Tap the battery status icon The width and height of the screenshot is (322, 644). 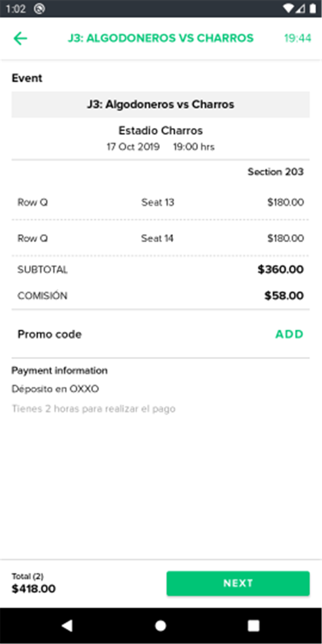click(313, 8)
